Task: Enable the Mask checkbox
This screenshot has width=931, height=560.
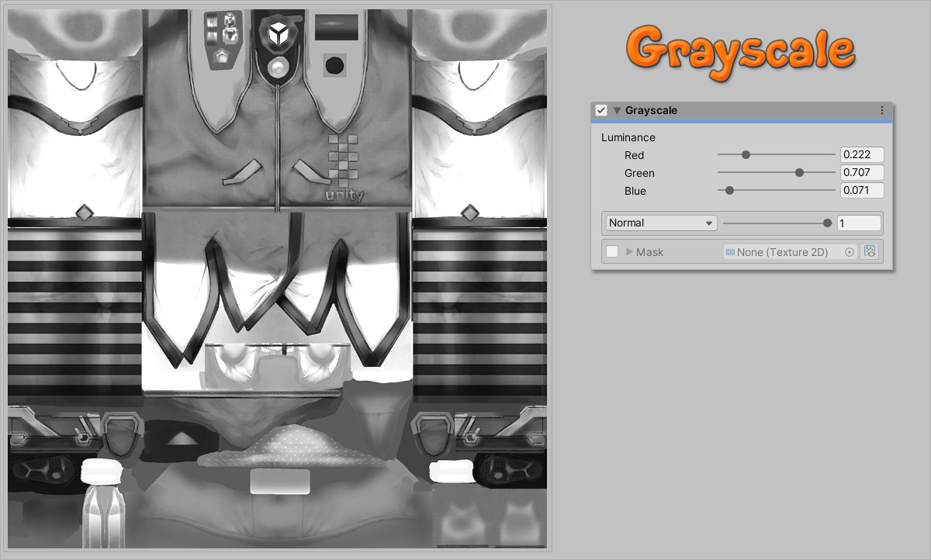Action: 612,252
